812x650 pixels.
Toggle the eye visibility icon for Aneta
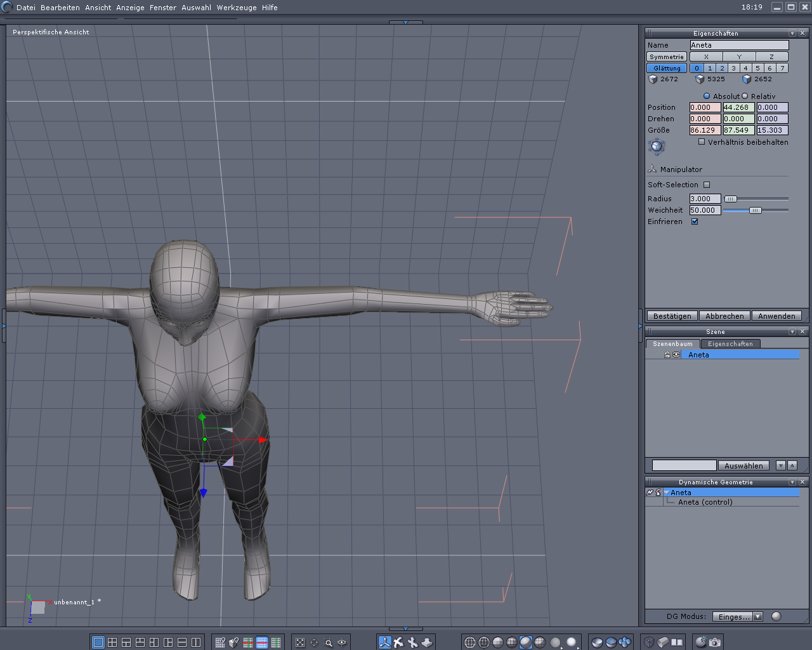coord(676,355)
